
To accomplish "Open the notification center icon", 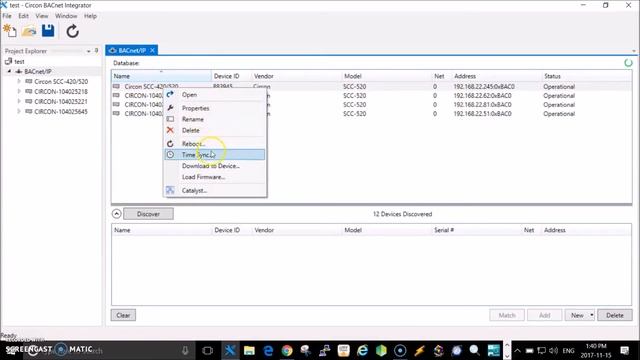I will click(624, 351).
